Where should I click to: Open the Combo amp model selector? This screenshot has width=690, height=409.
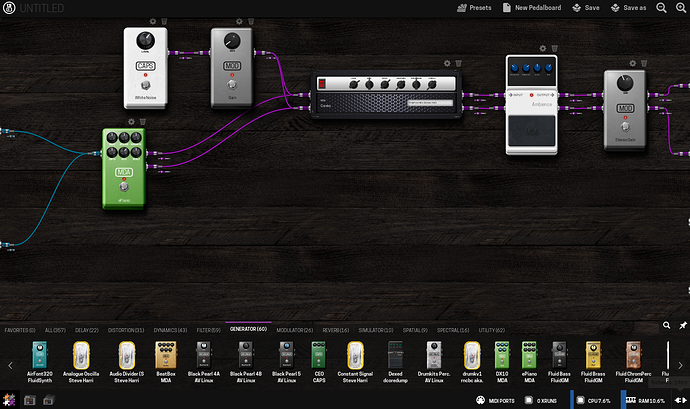[x=430, y=103]
